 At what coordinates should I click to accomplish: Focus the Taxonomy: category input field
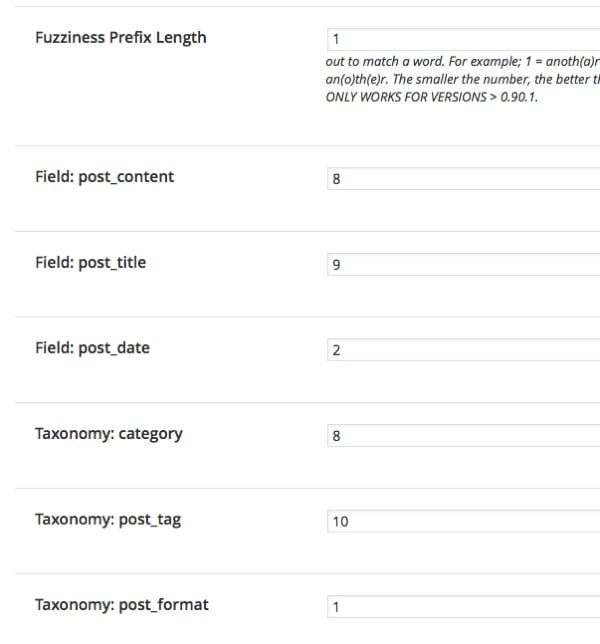pyautogui.click(x=462, y=436)
